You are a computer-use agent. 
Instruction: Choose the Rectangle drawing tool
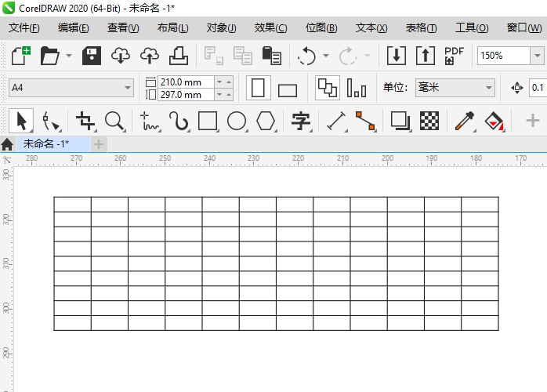point(208,121)
